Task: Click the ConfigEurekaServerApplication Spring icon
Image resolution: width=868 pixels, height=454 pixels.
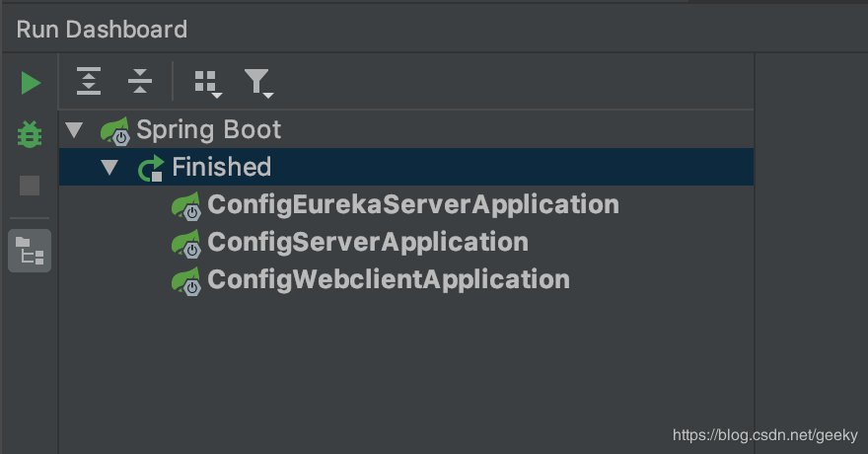Action: coord(185,206)
